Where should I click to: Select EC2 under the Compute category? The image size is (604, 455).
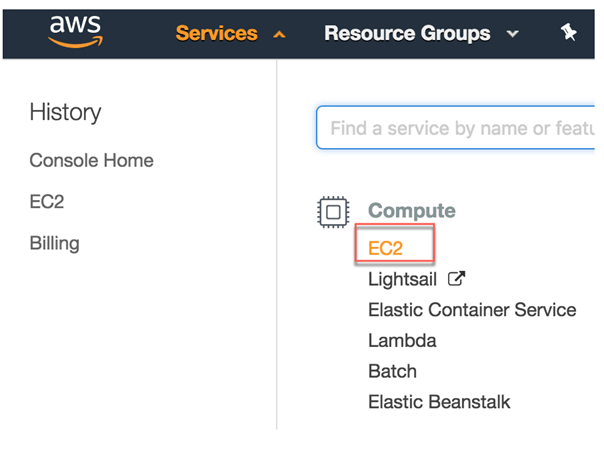(x=386, y=248)
